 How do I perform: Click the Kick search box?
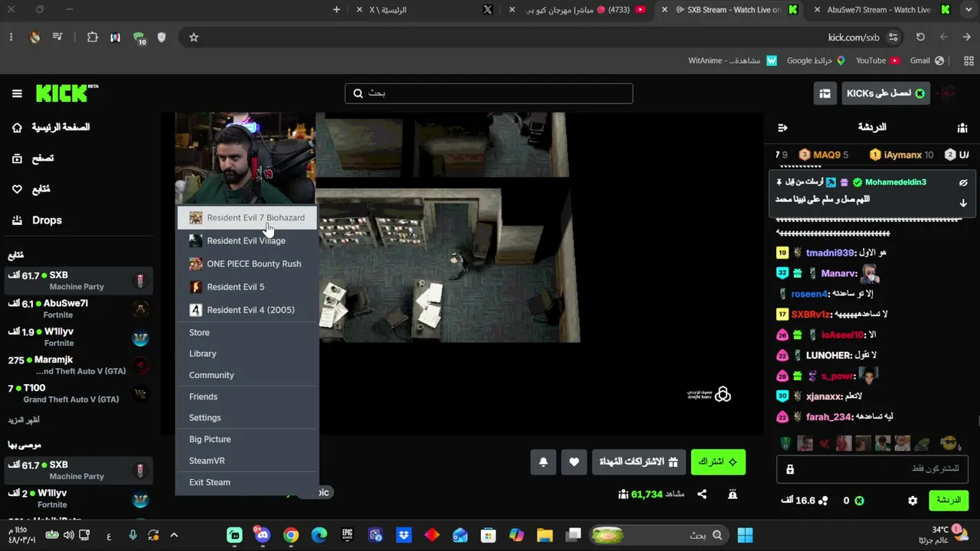489,93
